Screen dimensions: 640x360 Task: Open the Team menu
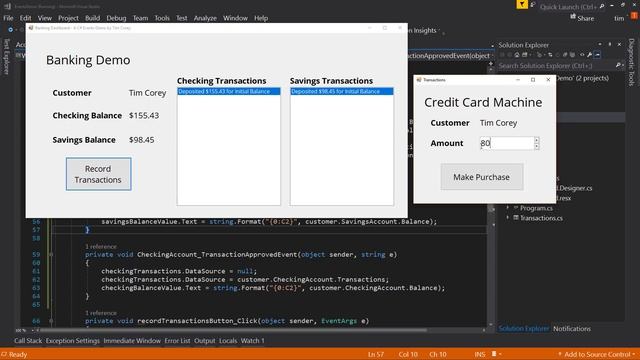[x=140, y=18]
